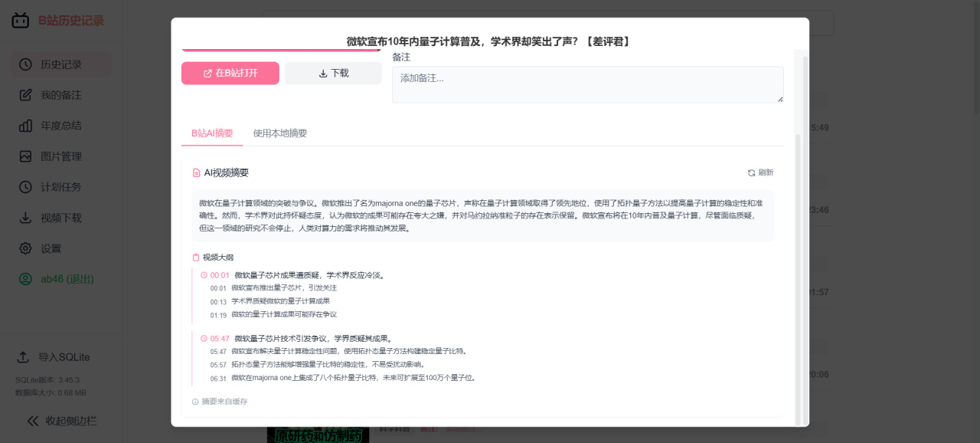The height and width of the screenshot is (443, 980).
Task: Open 图片管理 in the sidebar
Action: click(60, 156)
